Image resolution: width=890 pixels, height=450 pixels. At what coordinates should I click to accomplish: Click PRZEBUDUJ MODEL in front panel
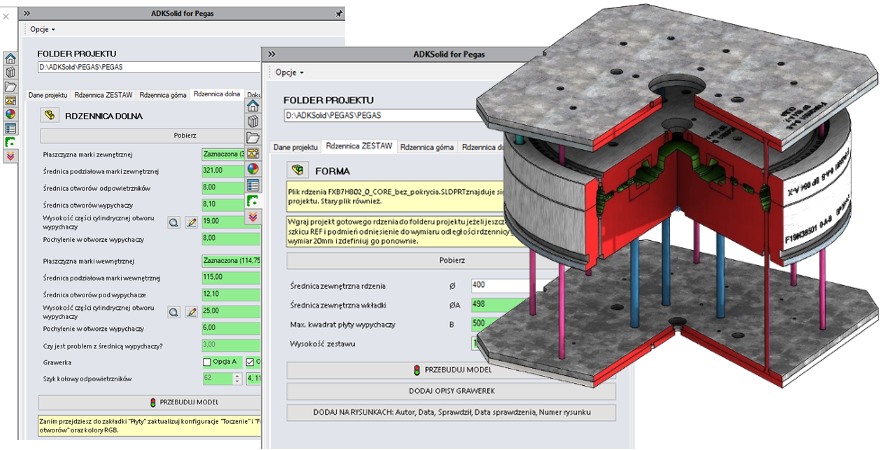click(451, 370)
